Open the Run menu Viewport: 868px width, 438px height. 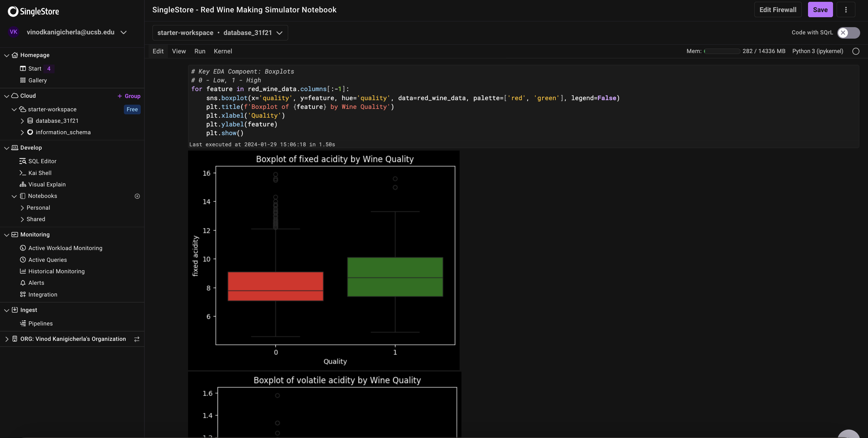coord(200,51)
